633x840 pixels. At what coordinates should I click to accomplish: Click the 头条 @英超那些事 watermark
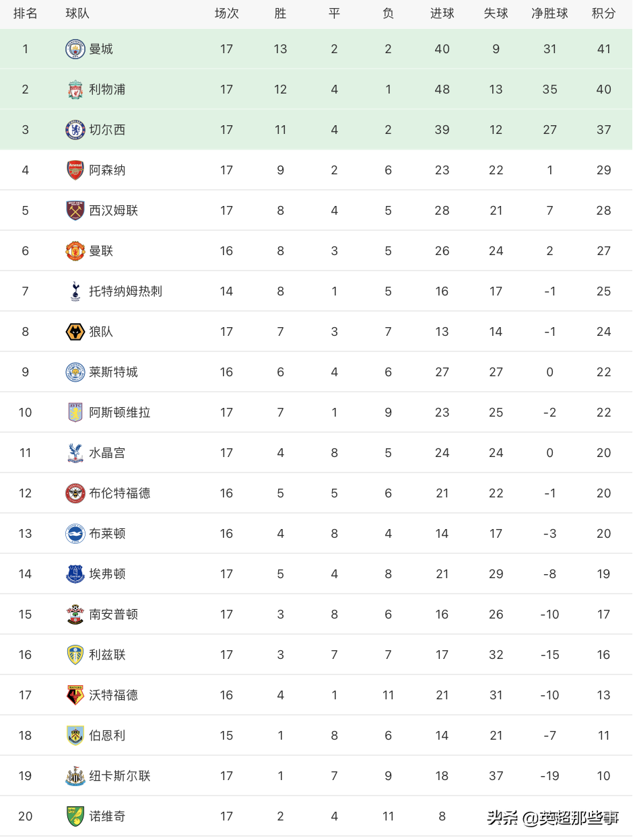[x=553, y=818]
